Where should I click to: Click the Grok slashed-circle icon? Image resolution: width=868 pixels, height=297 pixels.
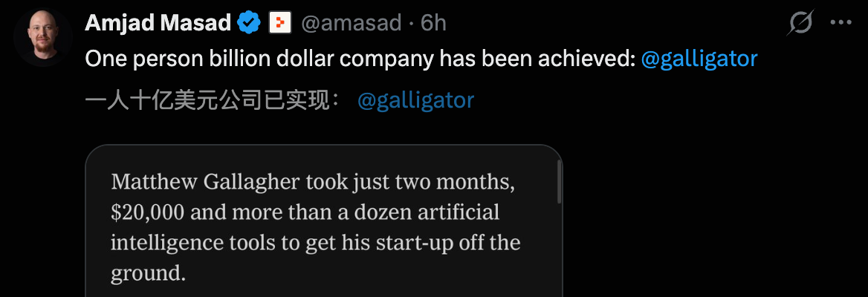tap(800, 23)
